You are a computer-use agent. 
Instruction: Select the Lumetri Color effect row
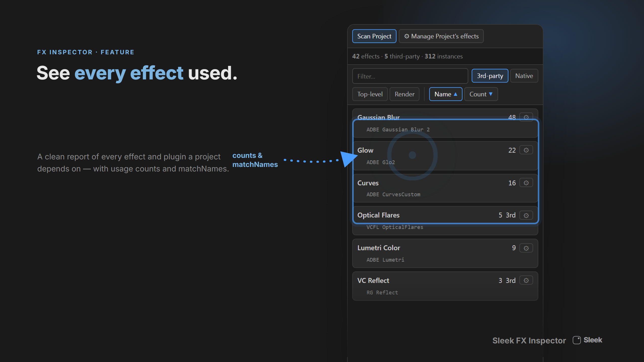coord(445,253)
